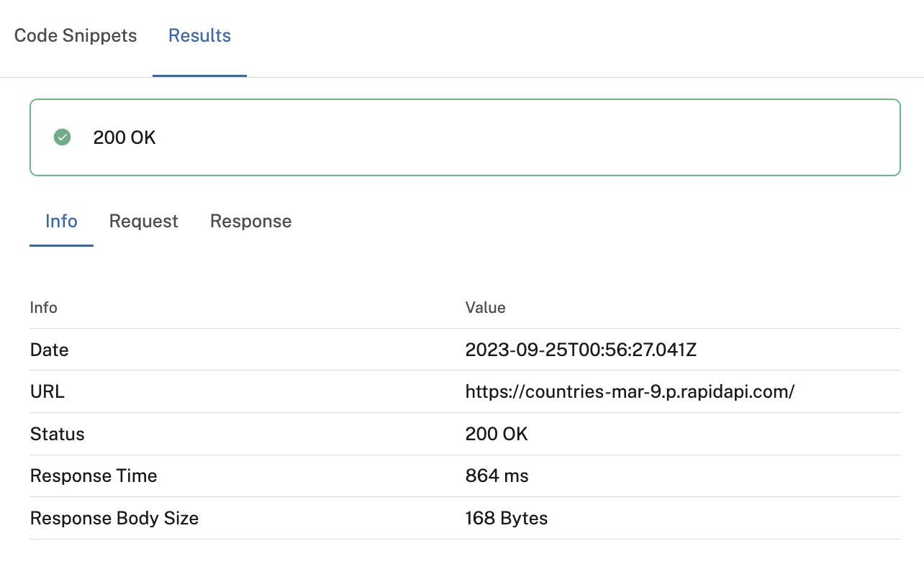Switch to the Code Snippets tab
The image size is (924, 587).
tap(76, 36)
